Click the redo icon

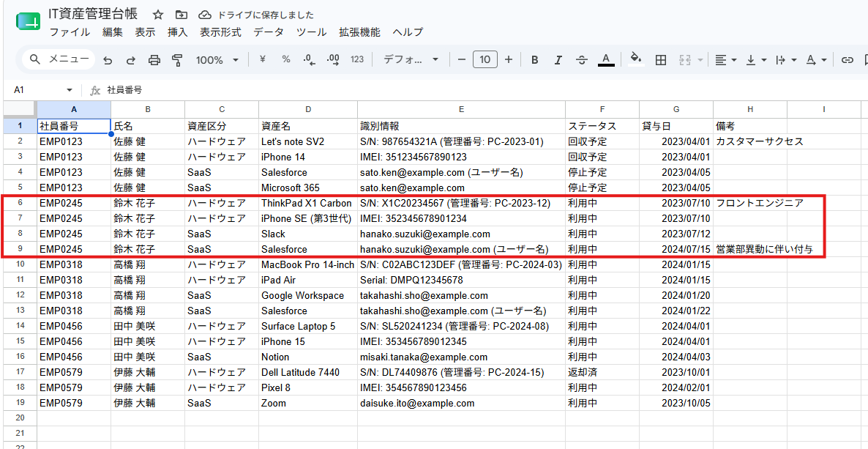(x=131, y=60)
